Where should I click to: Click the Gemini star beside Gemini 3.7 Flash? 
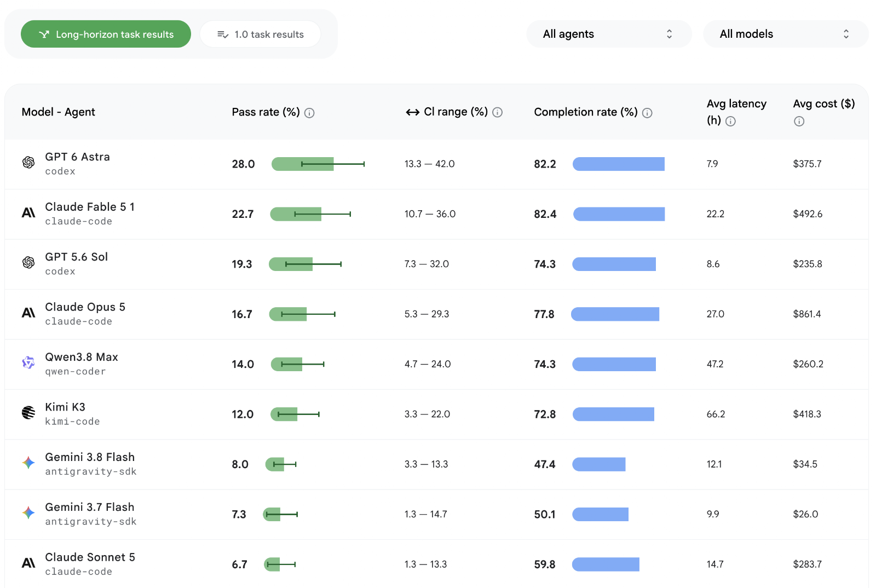(x=28, y=512)
